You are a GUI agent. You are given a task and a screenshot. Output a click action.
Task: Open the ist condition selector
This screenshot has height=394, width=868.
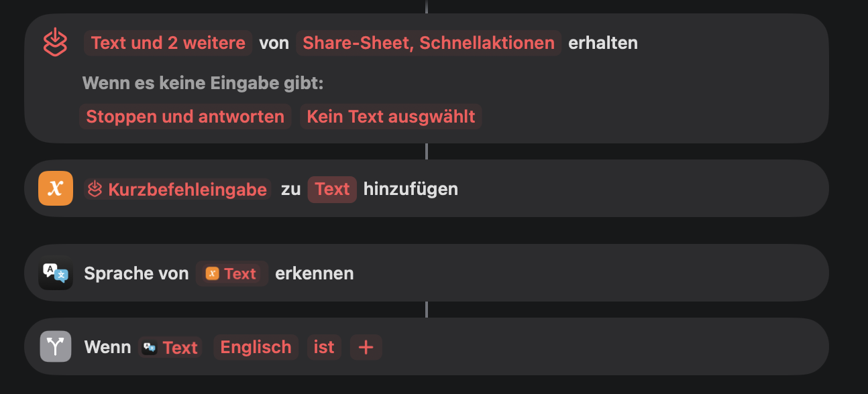[x=324, y=347]
